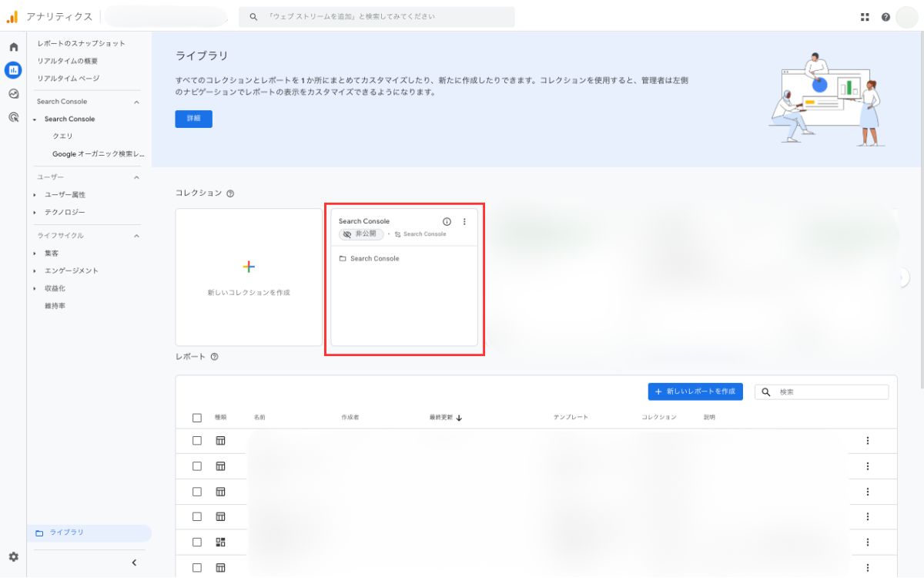Viewport: 924px width, 578px height.
Task: Open Admin settings gear icon
Action: click(x=13, y=556)
